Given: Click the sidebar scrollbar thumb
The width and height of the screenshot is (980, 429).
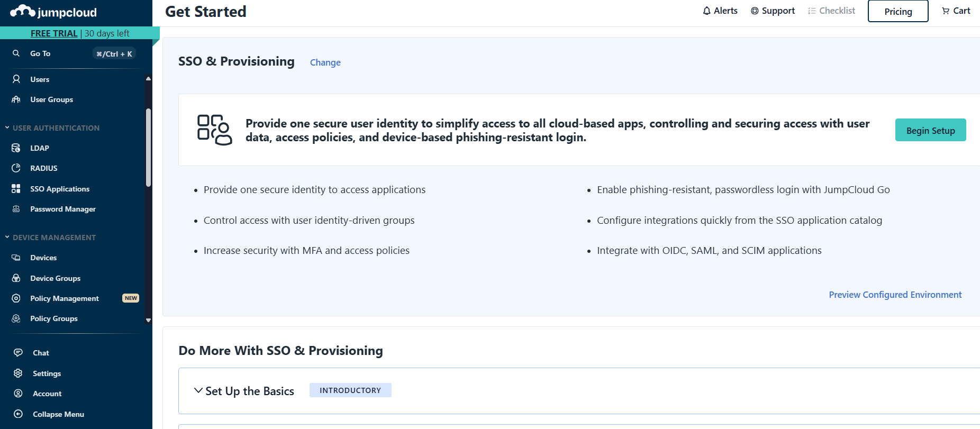Looking at the screenshot, I should [x=149, y=148].
